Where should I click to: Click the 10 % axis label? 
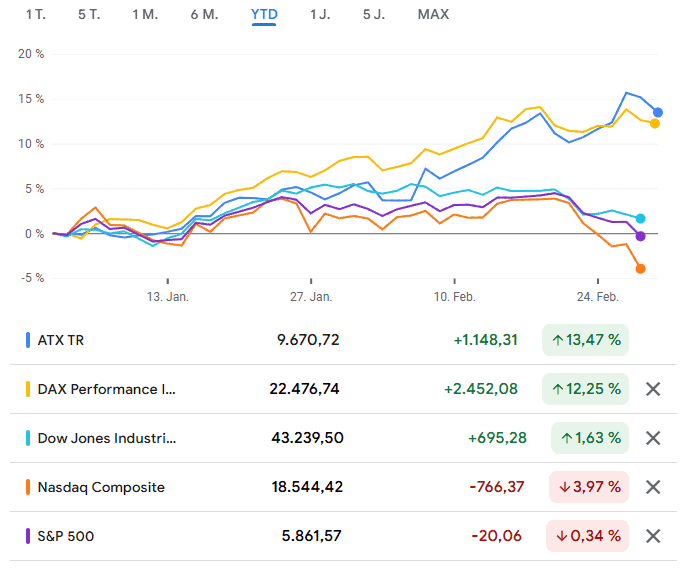31,144
